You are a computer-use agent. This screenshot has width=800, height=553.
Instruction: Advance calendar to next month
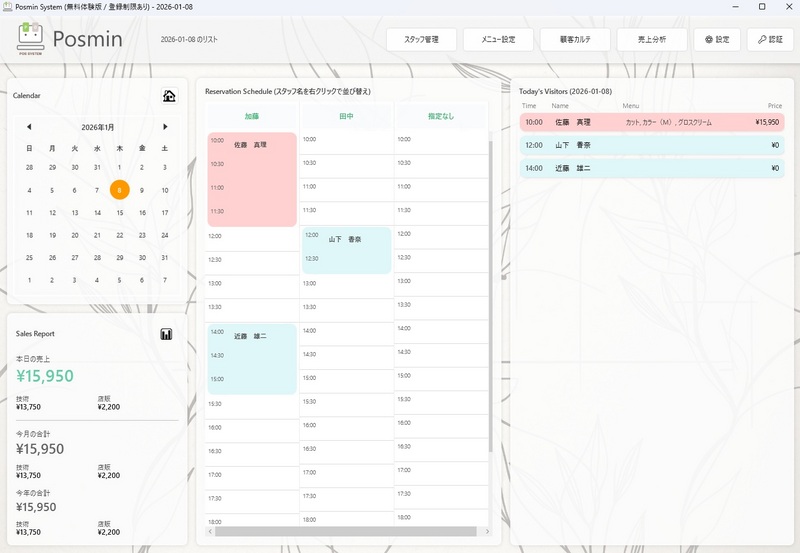165,127
